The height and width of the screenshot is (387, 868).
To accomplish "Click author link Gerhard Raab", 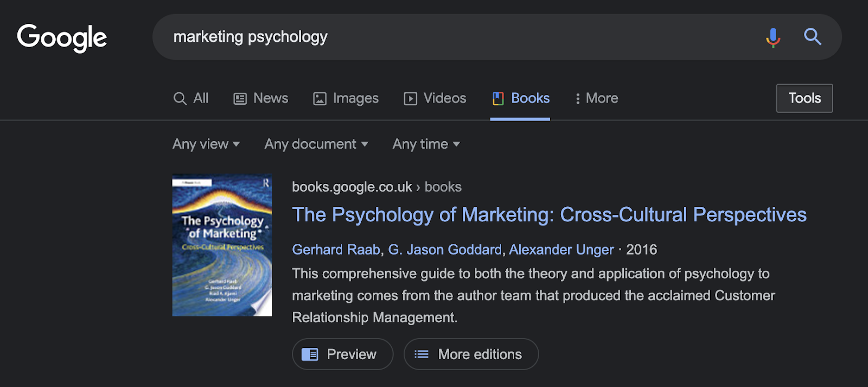I will (336, 250).
